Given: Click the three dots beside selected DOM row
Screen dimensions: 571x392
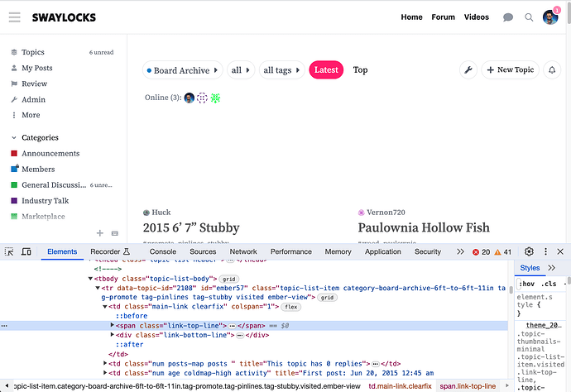Looking at the screenshot, I should click(4, 326).
